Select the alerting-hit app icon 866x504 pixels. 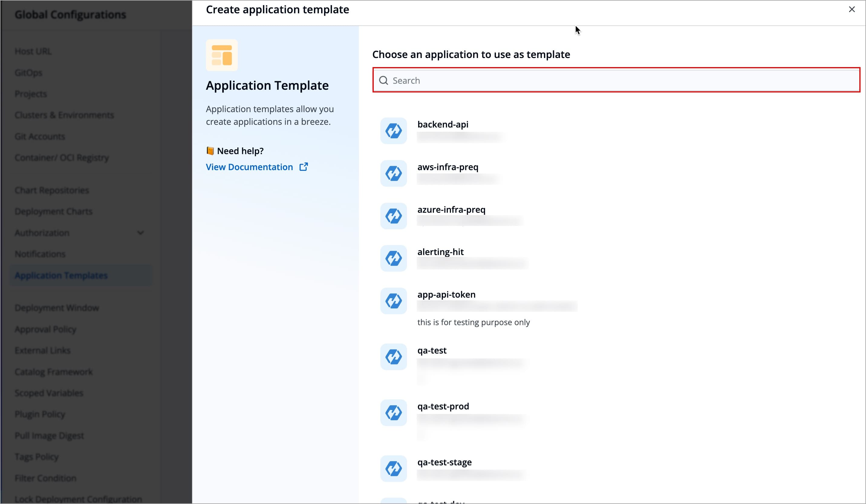coord(393,258)
